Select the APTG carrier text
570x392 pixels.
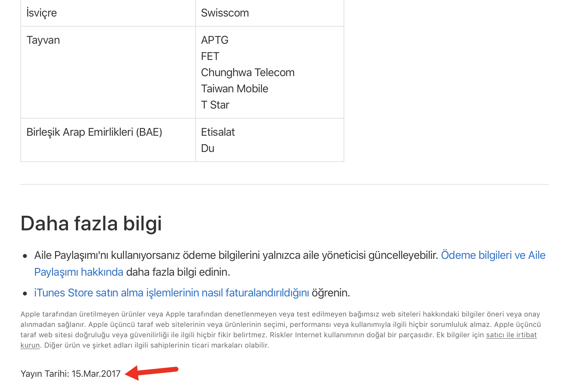coord(215,40)
